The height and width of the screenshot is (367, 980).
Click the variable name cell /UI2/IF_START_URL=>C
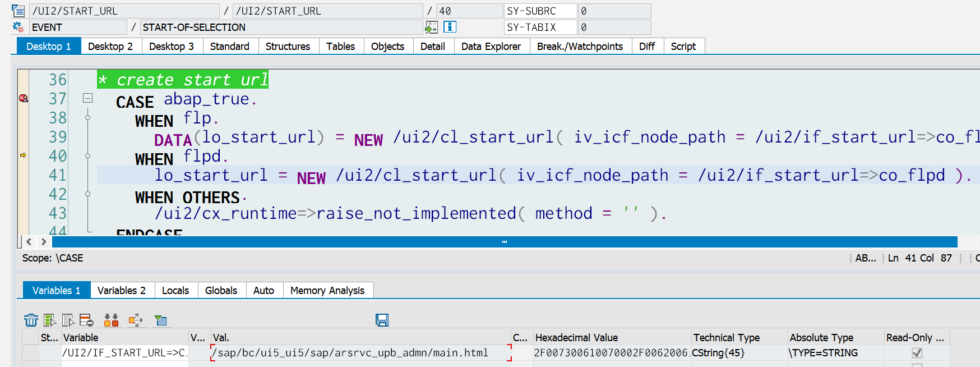(x=124, y=353)
